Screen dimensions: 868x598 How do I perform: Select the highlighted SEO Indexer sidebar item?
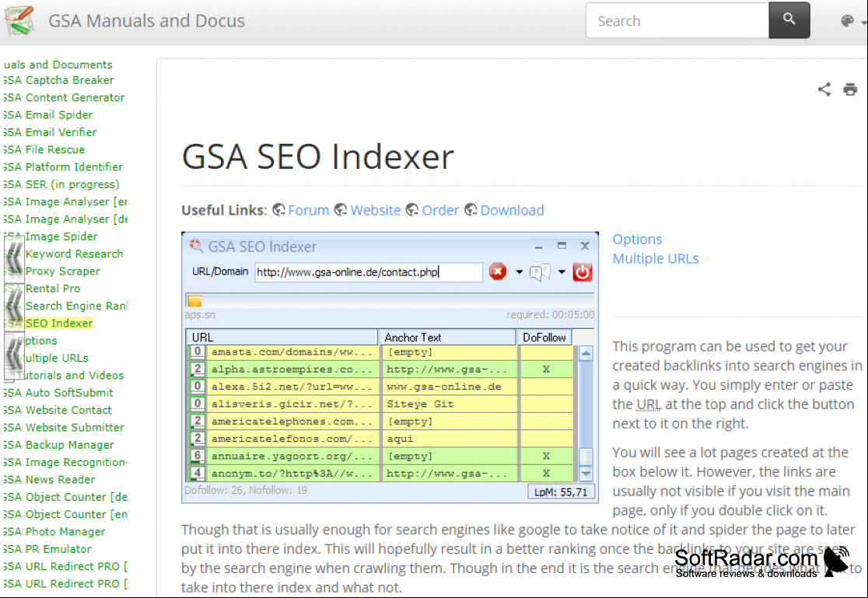click(x=58, y=323)
